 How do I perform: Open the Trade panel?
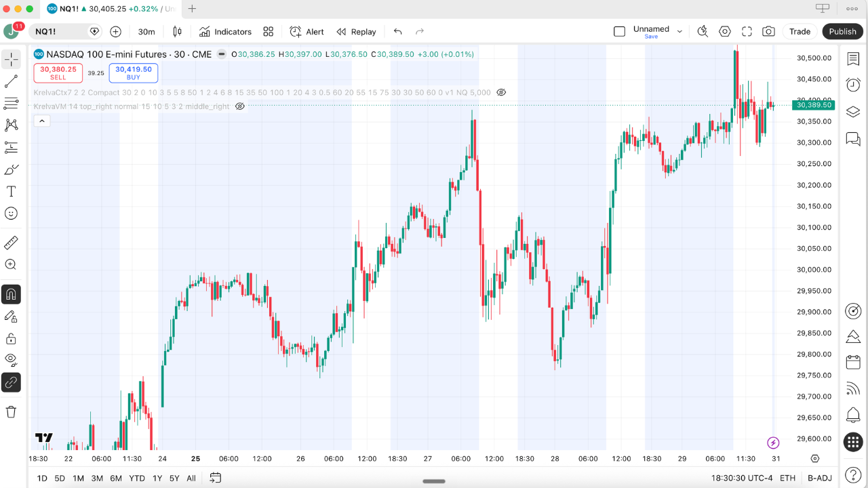coord(800,31)
